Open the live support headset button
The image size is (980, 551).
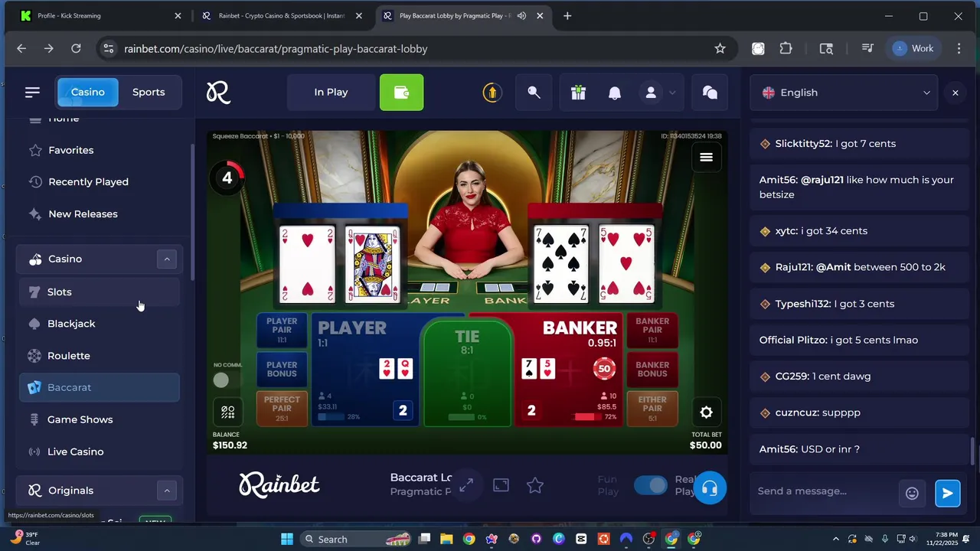(710, 488)
